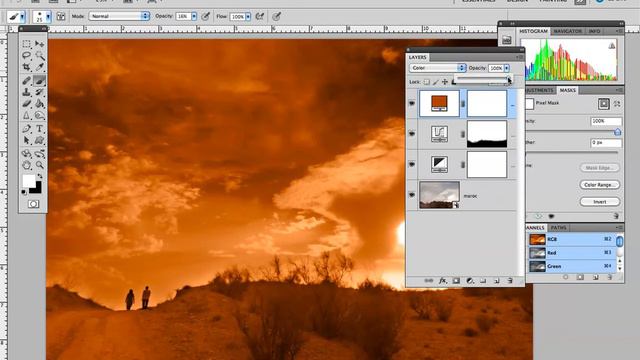Image resolution: width=640 pixels, height=360 pixels.
Task: Toggle lock transparent pixels
Action: pos(427,82)
